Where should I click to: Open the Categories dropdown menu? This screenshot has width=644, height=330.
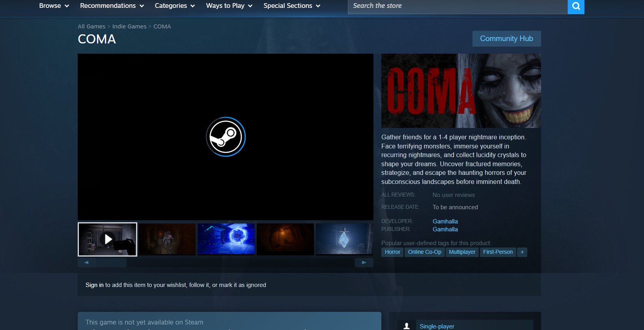175,6
